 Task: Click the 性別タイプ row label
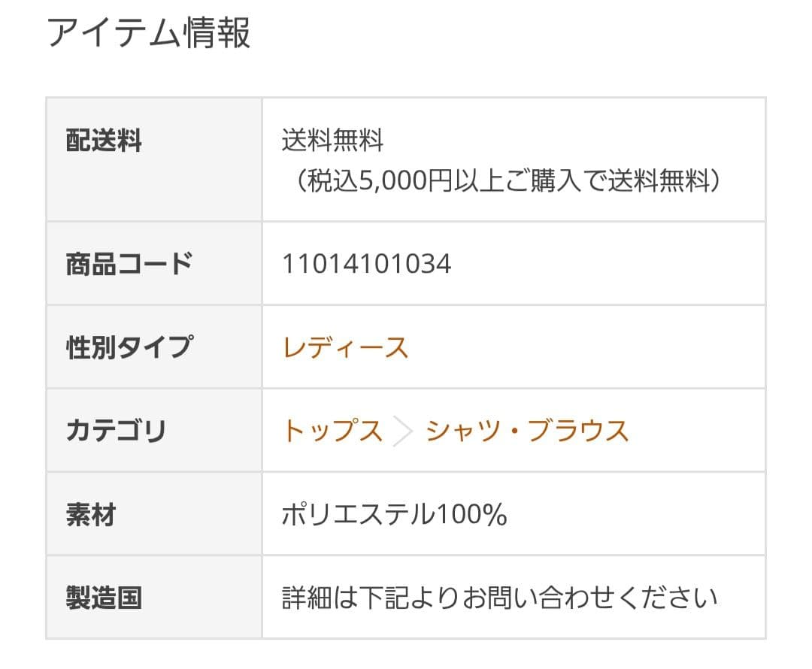pyautogui.click(x=129, y=348)
